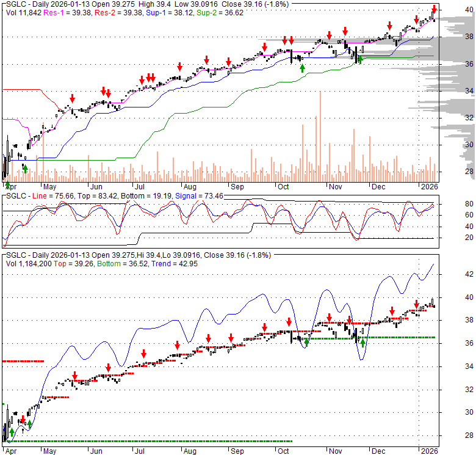Click the red sell arrow at 2026 top chart high

tap(435, 9)
